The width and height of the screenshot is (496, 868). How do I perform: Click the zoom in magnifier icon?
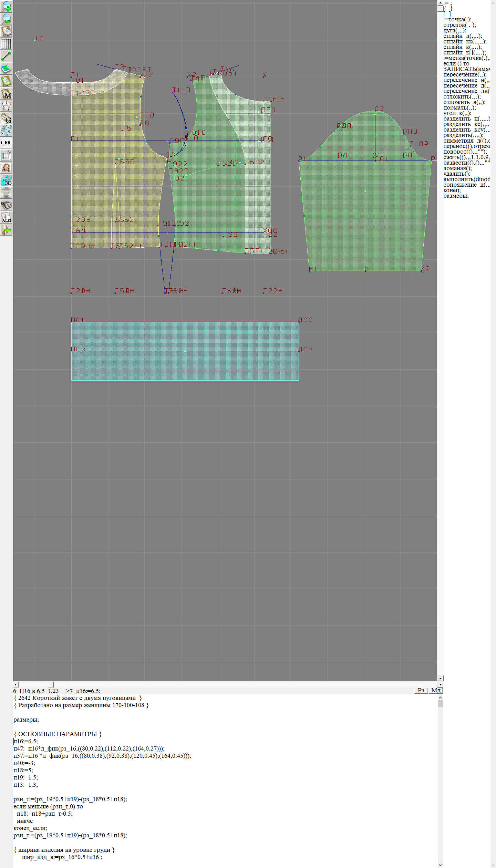pos(6,6)
